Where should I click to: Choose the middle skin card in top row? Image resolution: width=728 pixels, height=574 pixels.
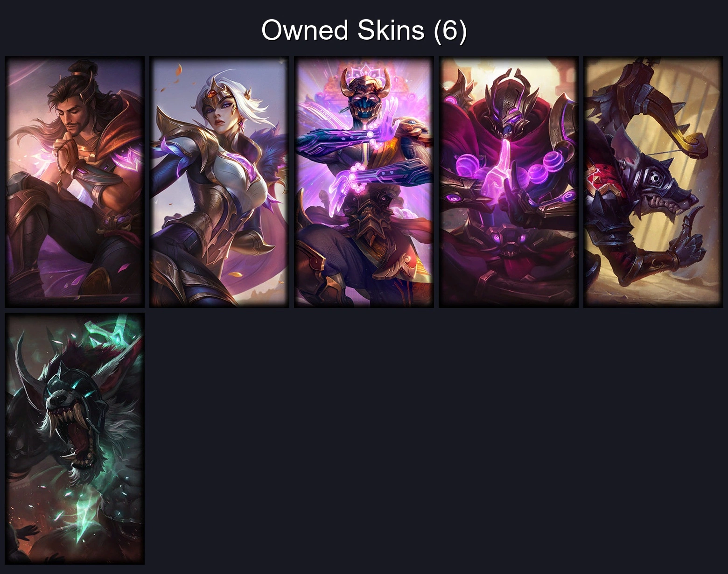(x=364, y=182)
